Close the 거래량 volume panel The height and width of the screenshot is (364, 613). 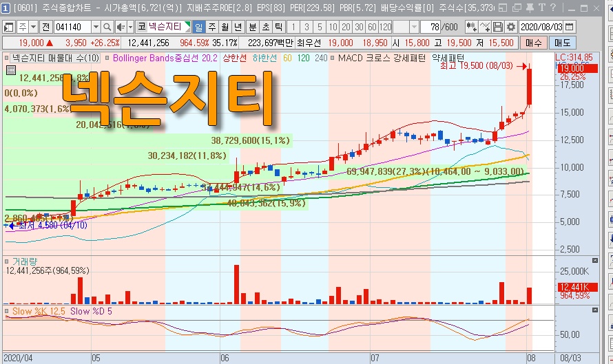click(595, 260)
